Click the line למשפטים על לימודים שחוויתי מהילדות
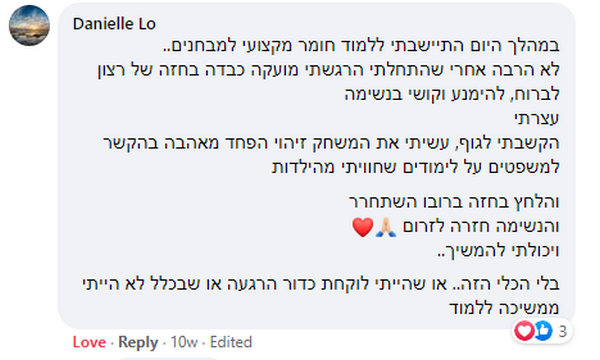 (x=416, y=167)
